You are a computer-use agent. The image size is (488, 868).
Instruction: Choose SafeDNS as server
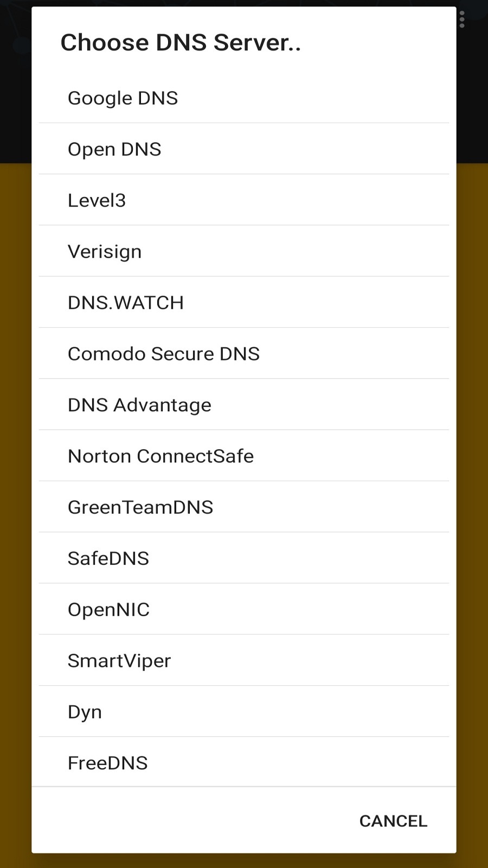(244, 558)
